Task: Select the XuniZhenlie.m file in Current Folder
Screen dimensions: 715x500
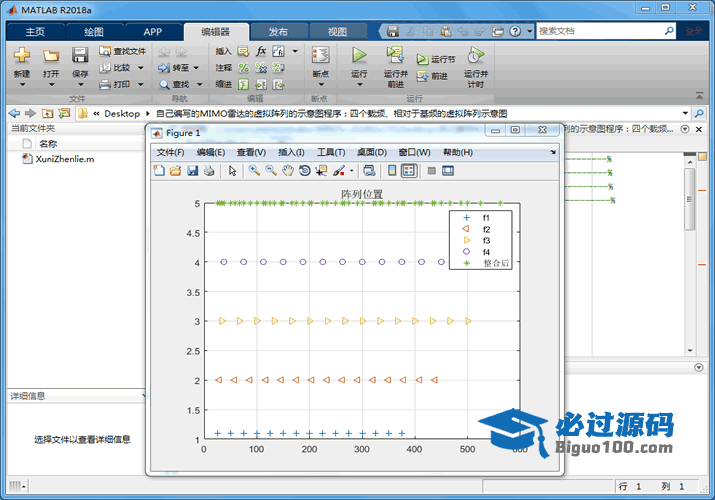Action: [65, 159]
